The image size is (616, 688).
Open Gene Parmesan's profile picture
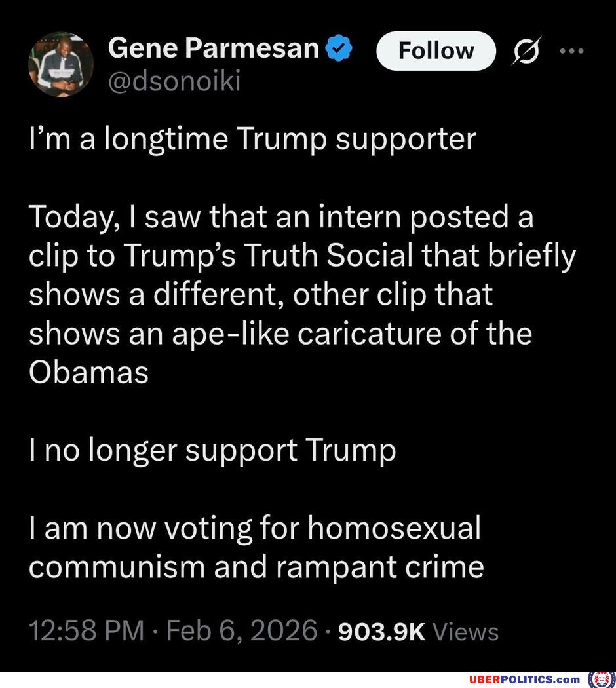61,64
